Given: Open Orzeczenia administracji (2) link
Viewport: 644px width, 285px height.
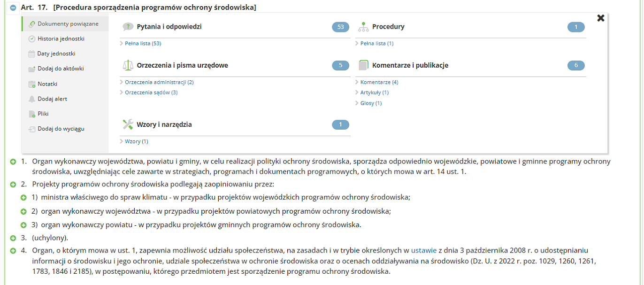Looking at the screenshot, I should 159,82.
